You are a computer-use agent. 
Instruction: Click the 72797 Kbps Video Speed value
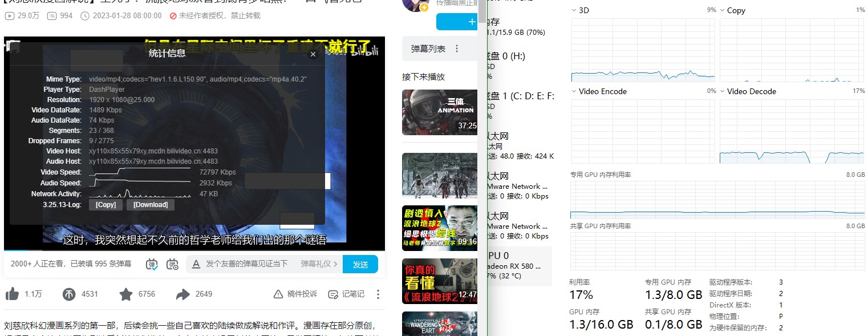[218, 172]
